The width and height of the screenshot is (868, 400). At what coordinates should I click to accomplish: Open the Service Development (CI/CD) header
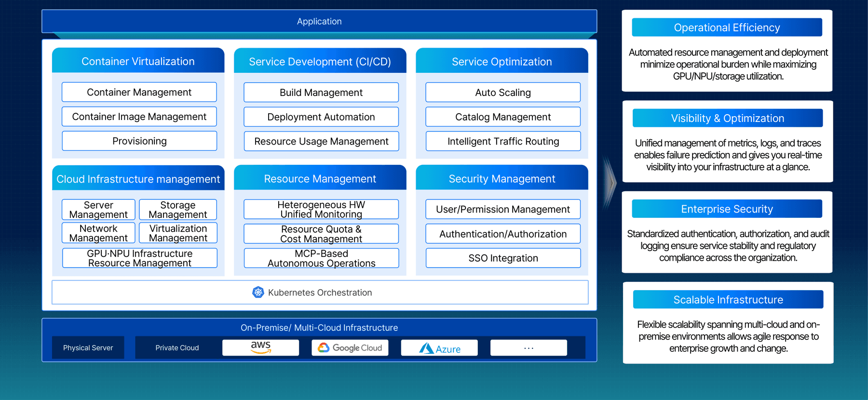[320, 60]
